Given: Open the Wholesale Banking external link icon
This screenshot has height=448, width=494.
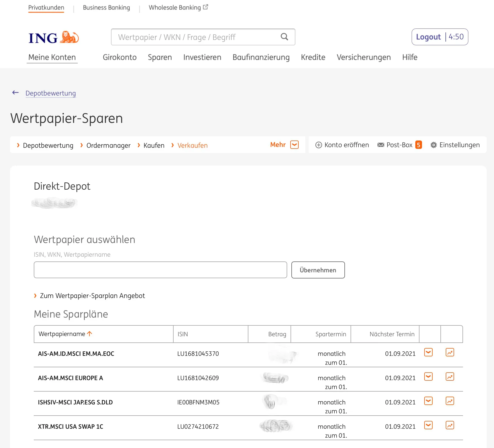Looking at the screenshot, I should pos(206,7).
